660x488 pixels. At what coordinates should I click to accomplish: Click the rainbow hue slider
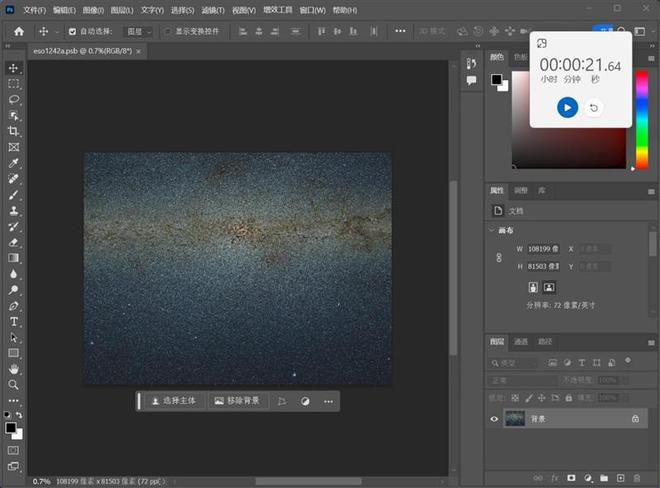pos(642,120)
